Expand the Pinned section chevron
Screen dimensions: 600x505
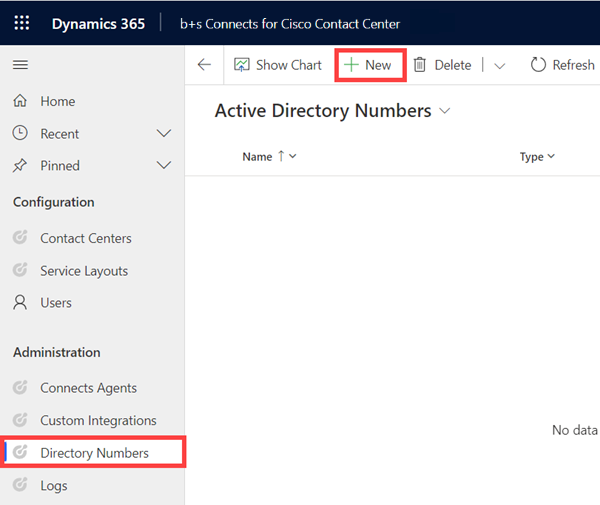164,166
